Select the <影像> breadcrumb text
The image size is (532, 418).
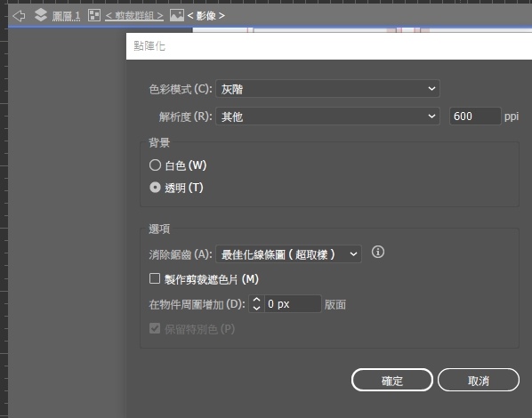[x=206, y=16]
